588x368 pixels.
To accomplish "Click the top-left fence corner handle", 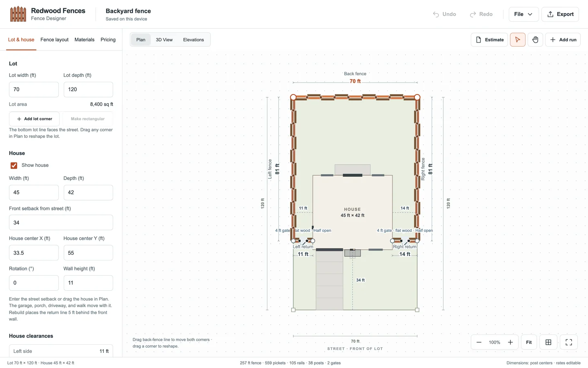I will click(x=293, y=97).
